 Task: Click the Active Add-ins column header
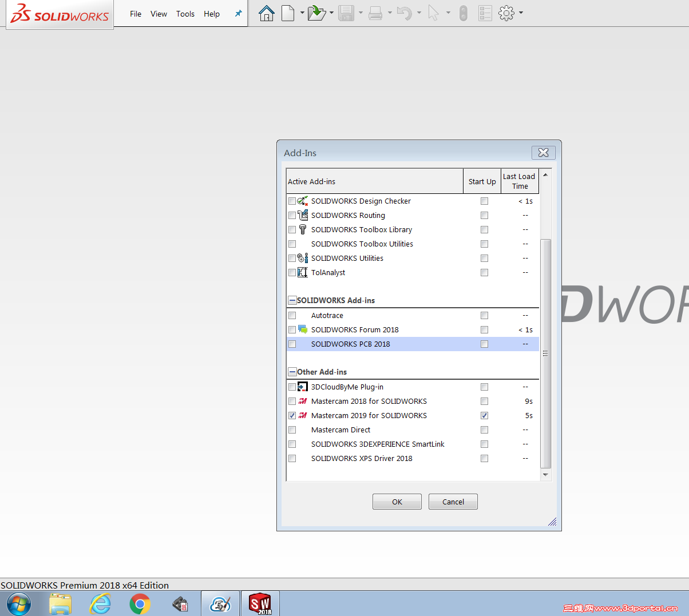(x=375, y=181)
